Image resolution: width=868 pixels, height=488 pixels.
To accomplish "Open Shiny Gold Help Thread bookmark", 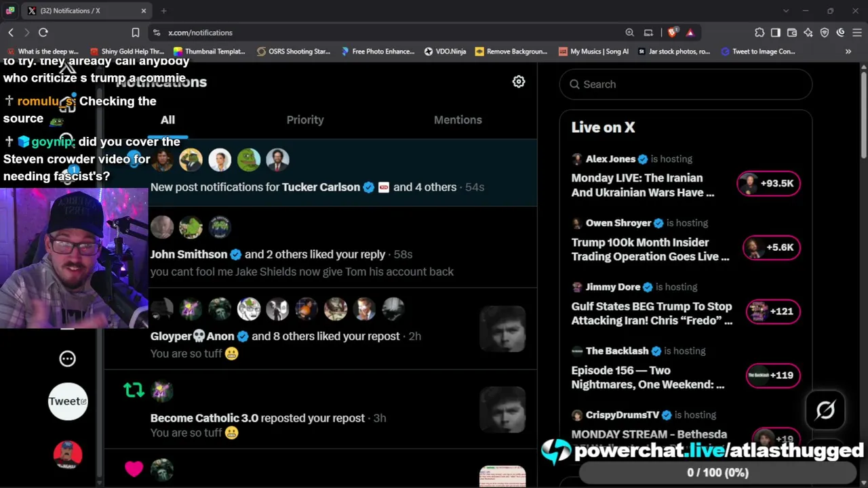I will click(x=127, y=52).
